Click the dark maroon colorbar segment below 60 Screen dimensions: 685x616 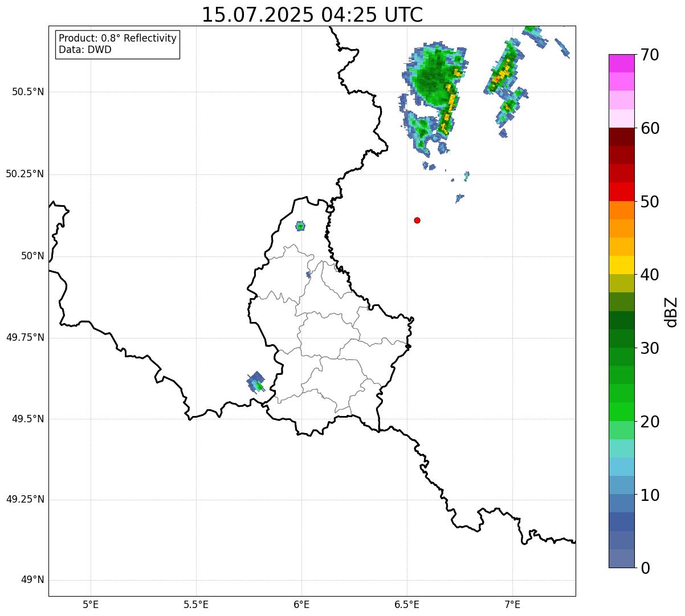[622, 137]
